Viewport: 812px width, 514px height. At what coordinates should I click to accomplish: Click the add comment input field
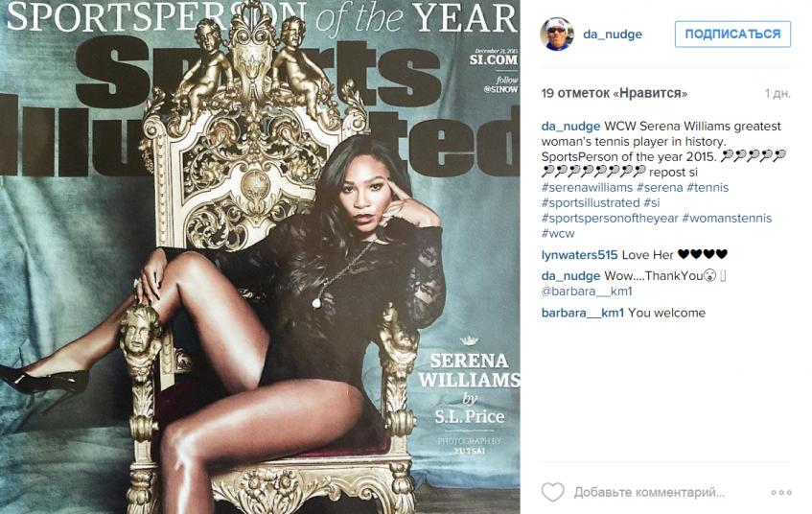[649, 492]
